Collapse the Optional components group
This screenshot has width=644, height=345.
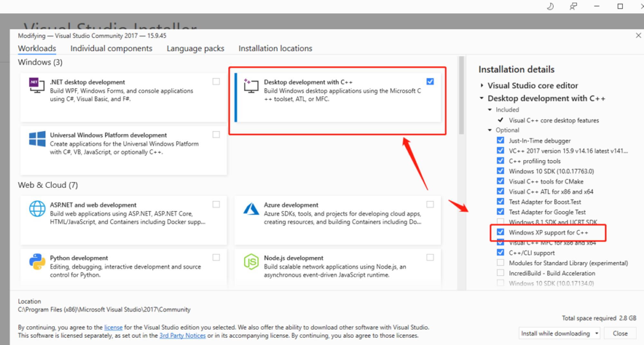[490, 130]
